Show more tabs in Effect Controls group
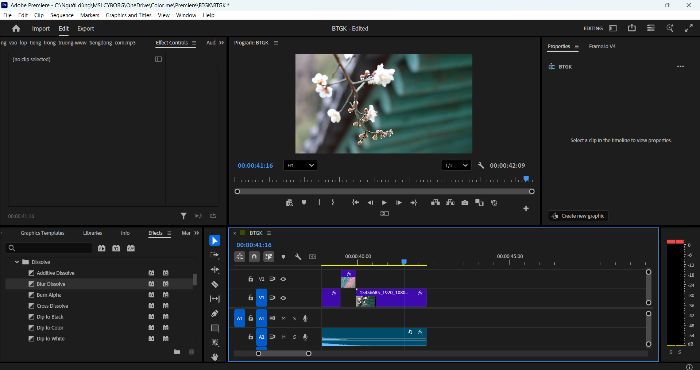700x370 pixels. tap(221, 43)
